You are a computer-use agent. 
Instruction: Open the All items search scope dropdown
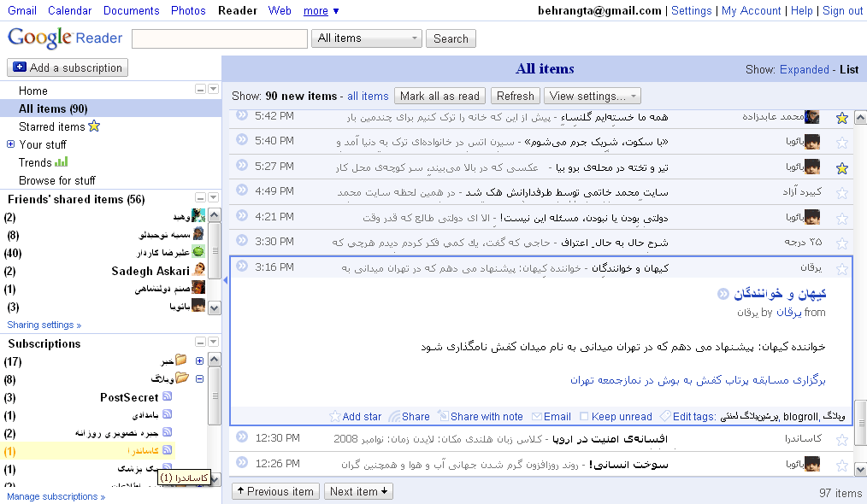366,38
